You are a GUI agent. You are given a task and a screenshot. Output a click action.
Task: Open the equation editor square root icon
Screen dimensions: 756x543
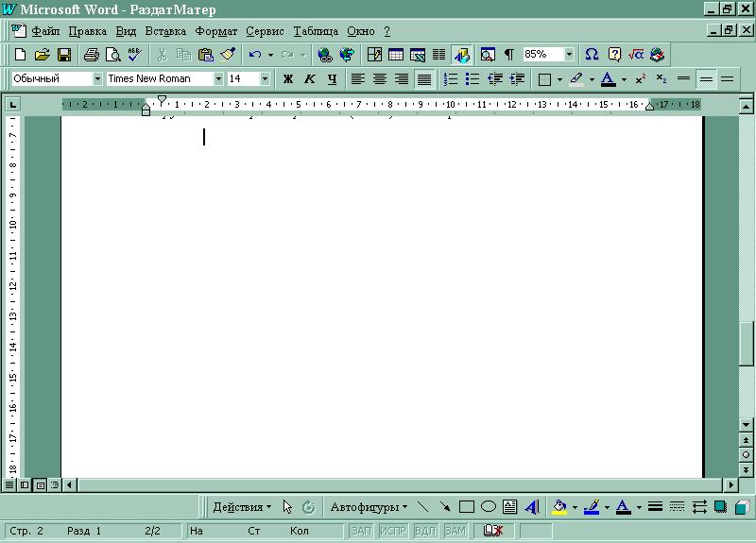click(x=636, y=55)
